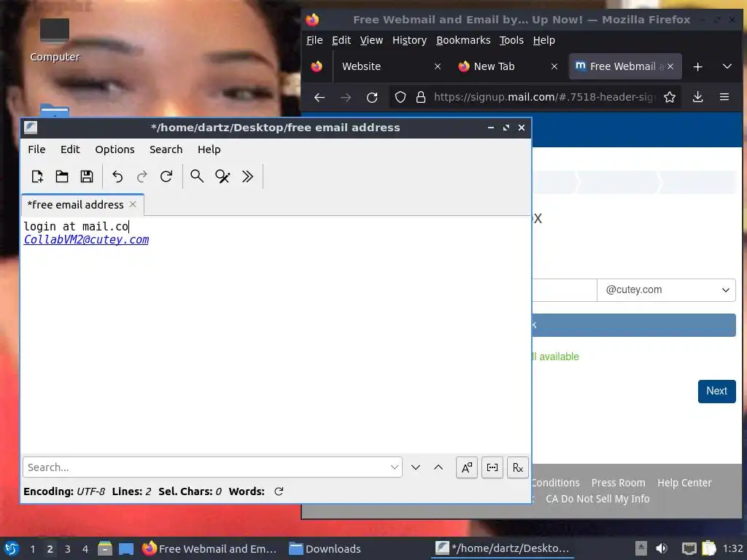The width and height of the screenshot is (747, 560).
Task: Find previous match with the up arrow
Action: click(438, 467)
